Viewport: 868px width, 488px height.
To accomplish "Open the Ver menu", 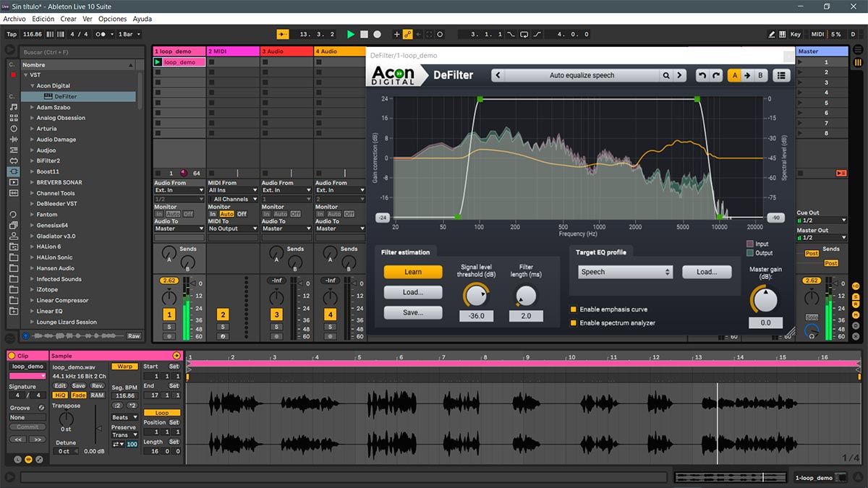I will coord(88,19).
